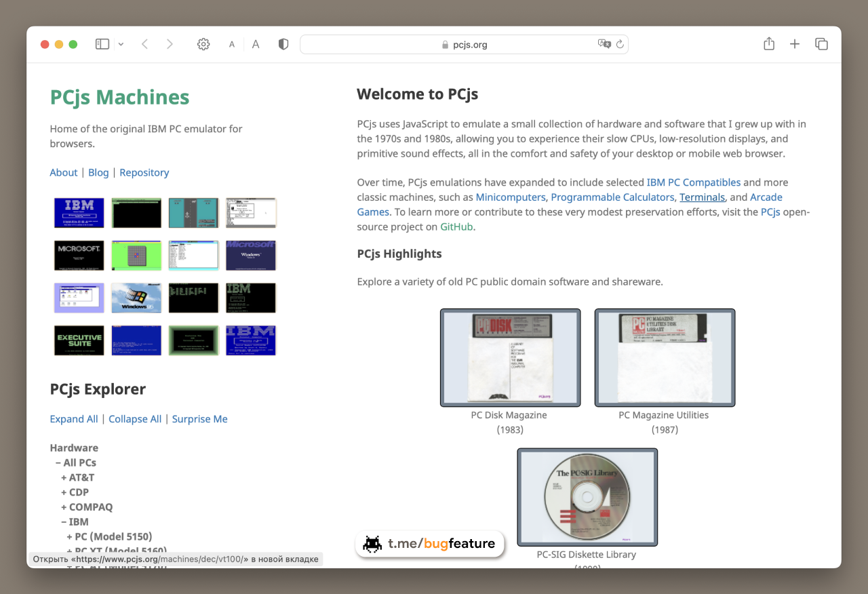Open the GitHub link
The image size is (868, 594).
coord(456,227)
